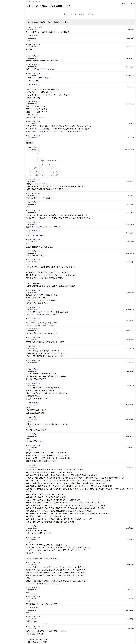Follow the >>9 anchor in post 0020
Viewport: 138px width, 644px height.
tap(28, 264)
